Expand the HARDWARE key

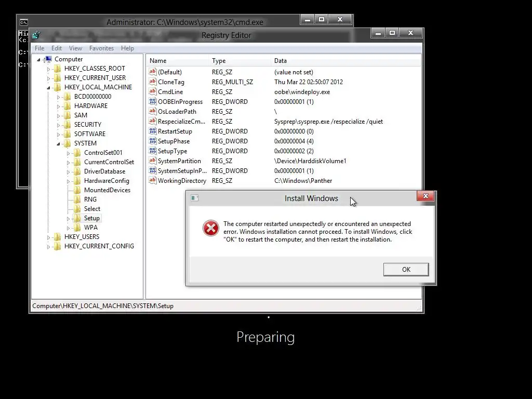pos(58,106)
